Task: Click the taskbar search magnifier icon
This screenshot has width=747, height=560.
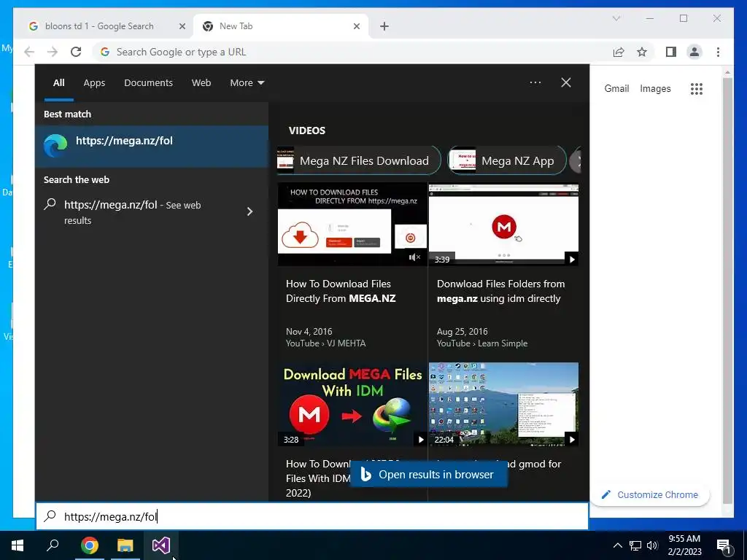Action: (x=53, y=545)
